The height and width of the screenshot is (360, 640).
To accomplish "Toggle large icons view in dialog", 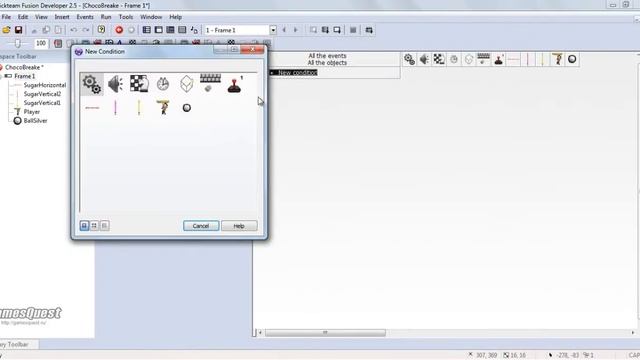I will pos(84,225).
